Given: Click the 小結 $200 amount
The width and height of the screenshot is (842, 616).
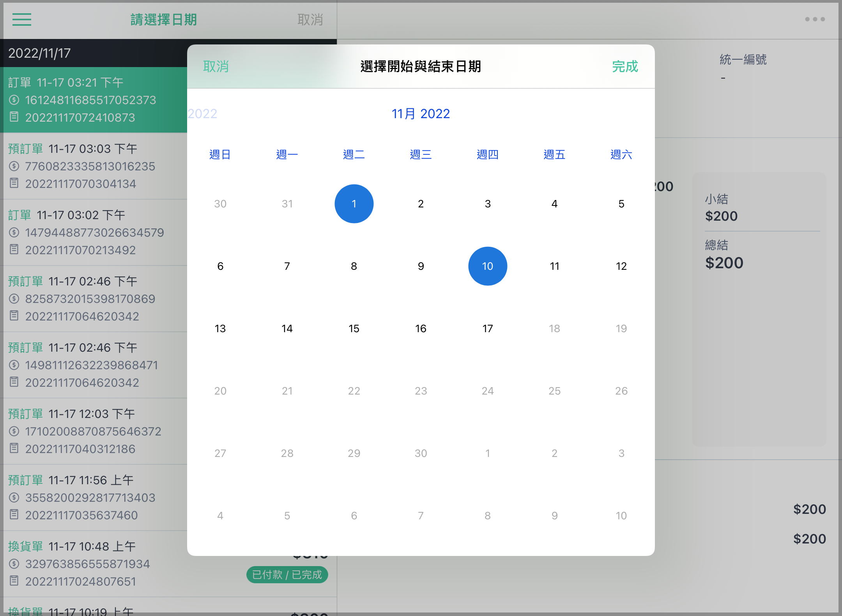Looking at the screenshot, I should point(722,216).
